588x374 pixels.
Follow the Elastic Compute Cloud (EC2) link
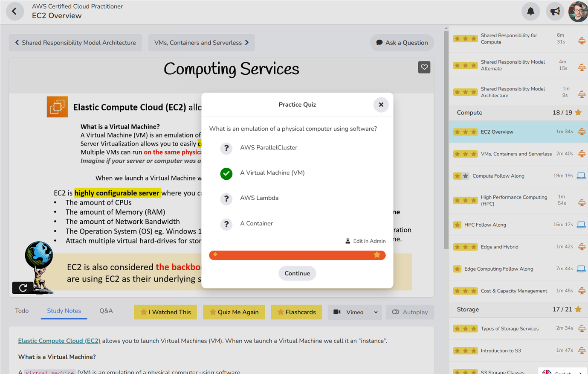pyautogui.click(x=59, y=341)
